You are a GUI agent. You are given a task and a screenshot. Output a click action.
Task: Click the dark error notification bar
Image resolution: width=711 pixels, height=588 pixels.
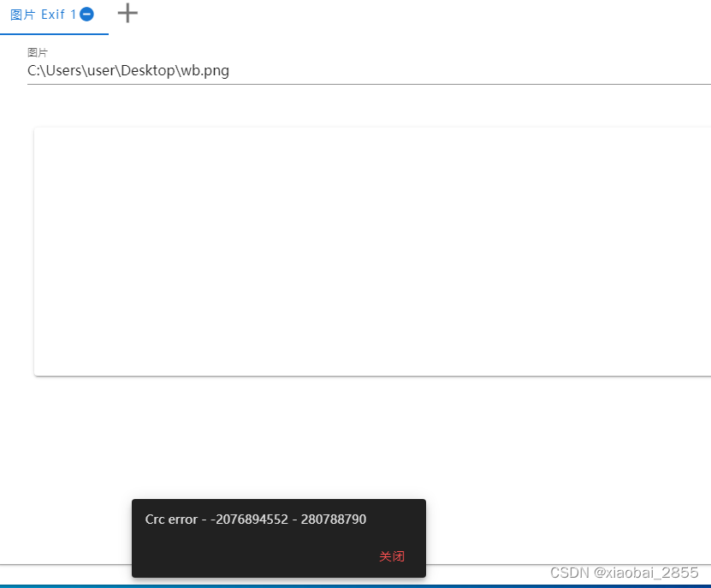[278, 538]
